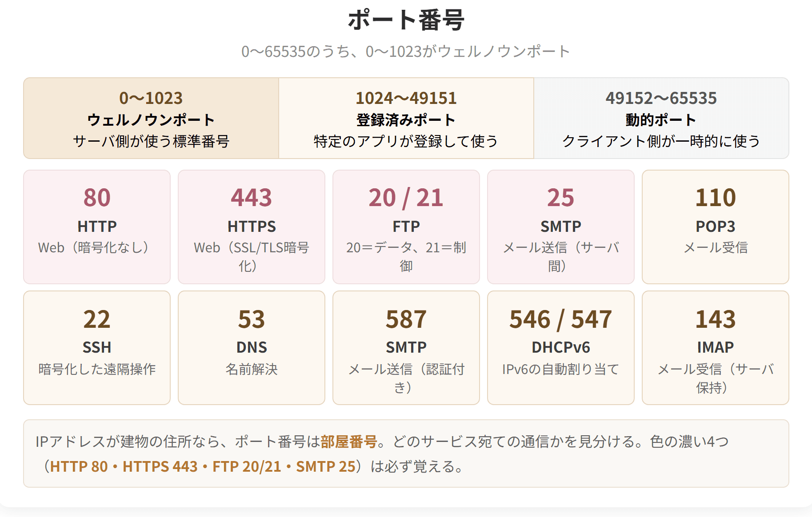
Task: Click the note sentence starting IPアドレスが建物の住所なら
Action: pos(382,454)
